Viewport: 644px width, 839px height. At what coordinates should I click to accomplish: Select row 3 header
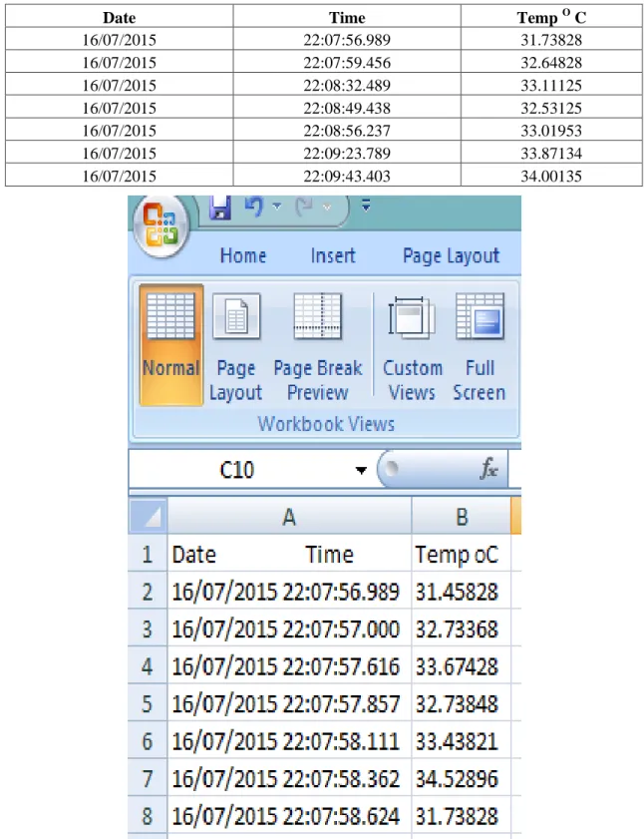point(148,629)
